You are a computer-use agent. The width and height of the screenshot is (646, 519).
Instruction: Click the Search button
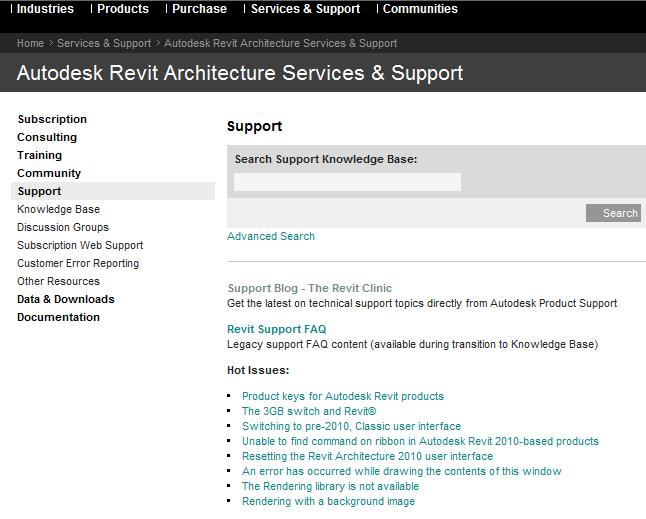(613, 213)
